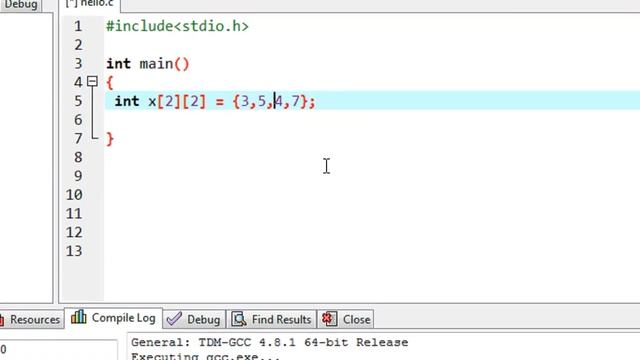Image resolution: width=640 pixels, height=360 pixels.
Task: Click line number 1 in gutter
Action: coord(78,26)
